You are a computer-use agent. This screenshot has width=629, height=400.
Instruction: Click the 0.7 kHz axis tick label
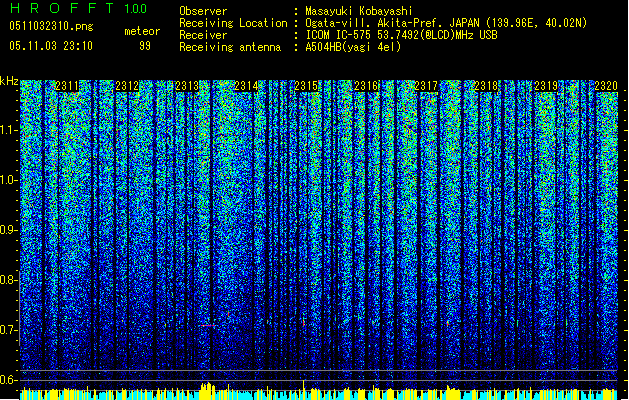pos(9,330)
